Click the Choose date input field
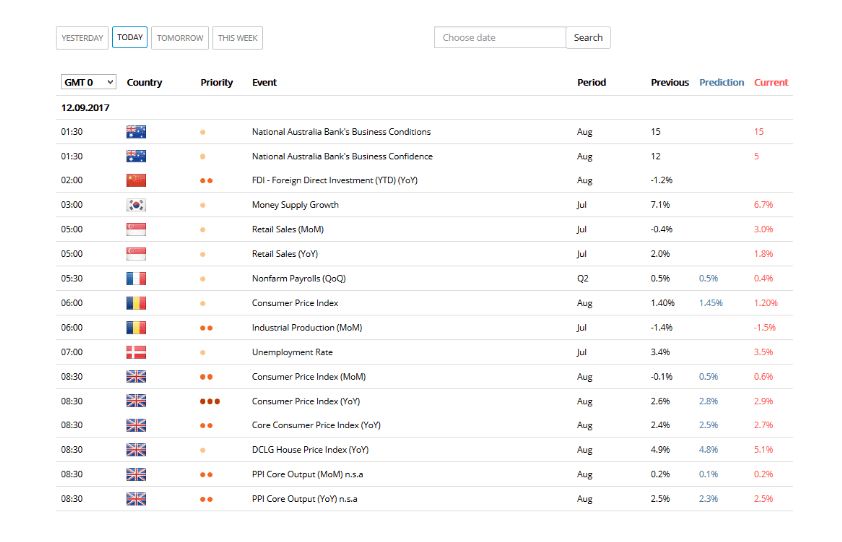This screenshot has width=842, height=542. coord(500,38)
